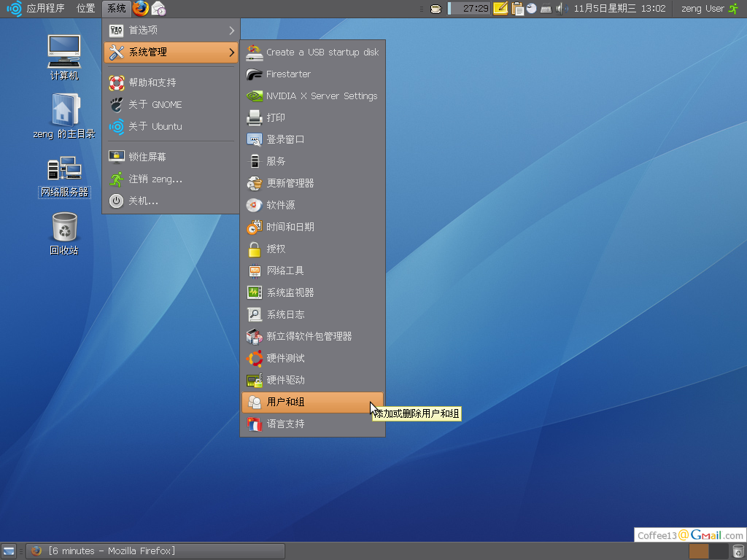
Task: Choose 锁住屏幕 to lock the screen
Action: pyautogui.click(x=171, y=157)
